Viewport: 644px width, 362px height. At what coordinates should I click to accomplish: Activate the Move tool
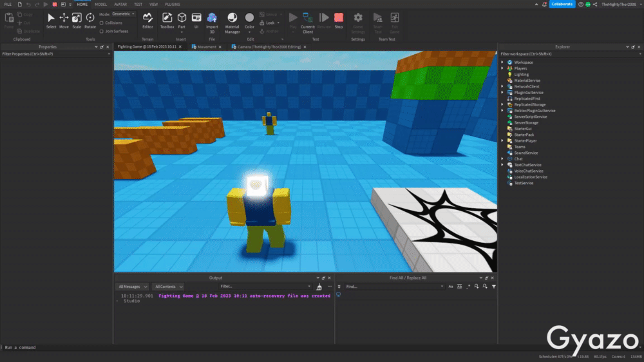pyautogui.click(x=64, y=21)
